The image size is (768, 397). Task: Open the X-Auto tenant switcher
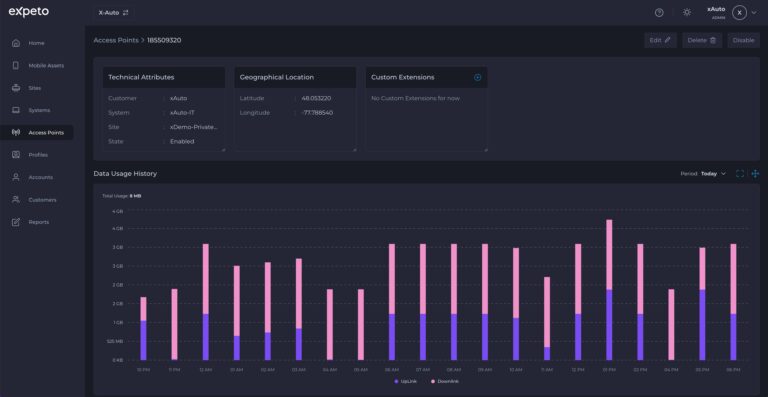tap(114, 13)
